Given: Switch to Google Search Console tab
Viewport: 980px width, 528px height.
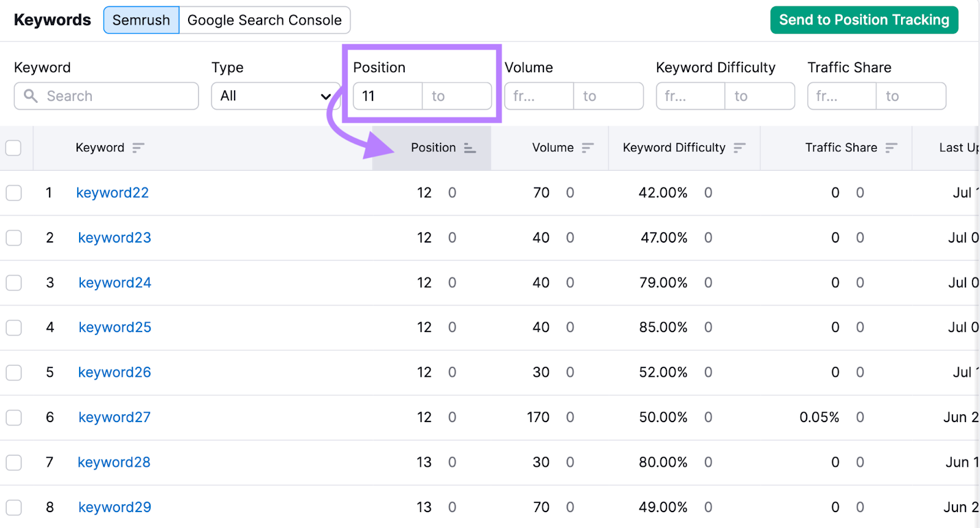Looking at the screenshot, I should click(264, 20).
